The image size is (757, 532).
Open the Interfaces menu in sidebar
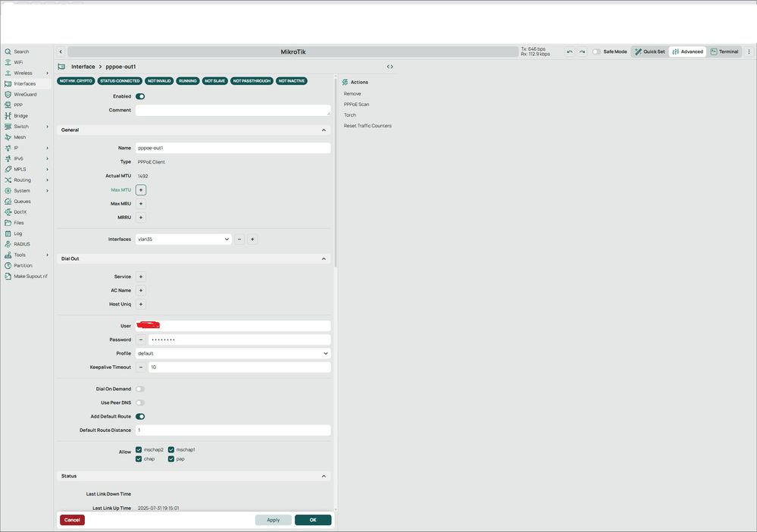[x=24, y=84]
